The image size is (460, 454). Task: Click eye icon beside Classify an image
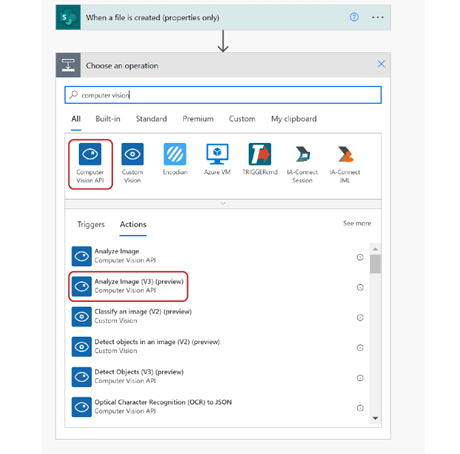(x=81, y=316)
